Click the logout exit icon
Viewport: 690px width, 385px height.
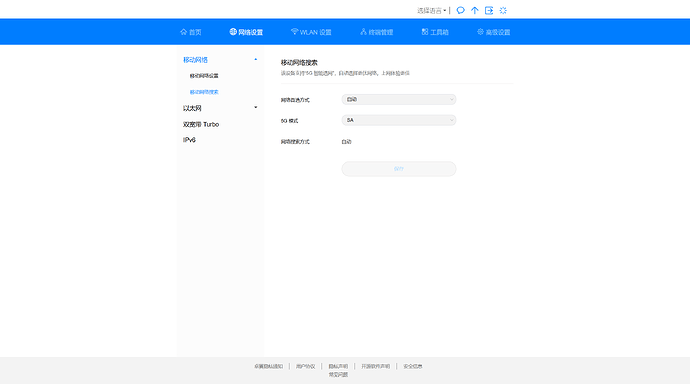[x=489, y=10]
